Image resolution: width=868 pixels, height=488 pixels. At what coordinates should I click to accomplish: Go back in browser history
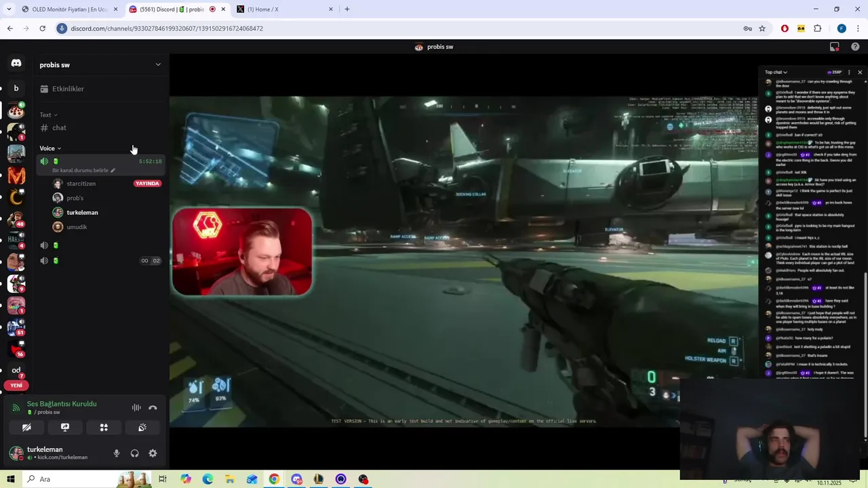click(x=9, y=28)
